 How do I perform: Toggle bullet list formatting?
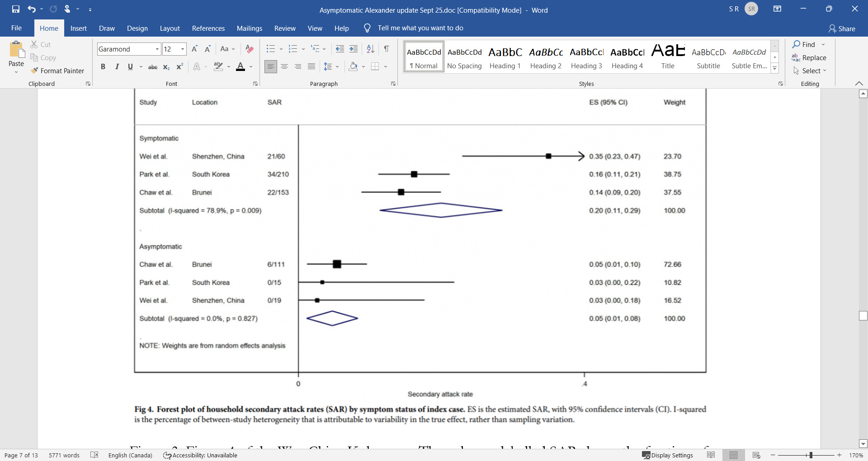pyautogui.click(x=271, y=49)
